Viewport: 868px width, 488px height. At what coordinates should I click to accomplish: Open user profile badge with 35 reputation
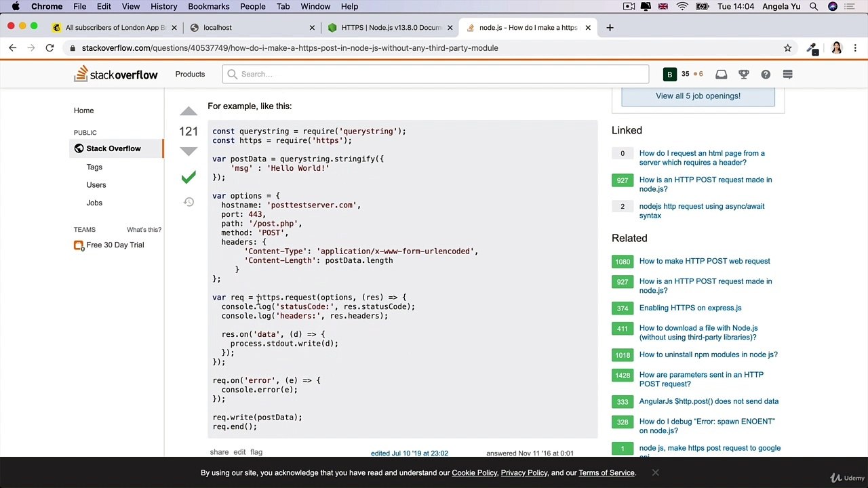(684, 74)
